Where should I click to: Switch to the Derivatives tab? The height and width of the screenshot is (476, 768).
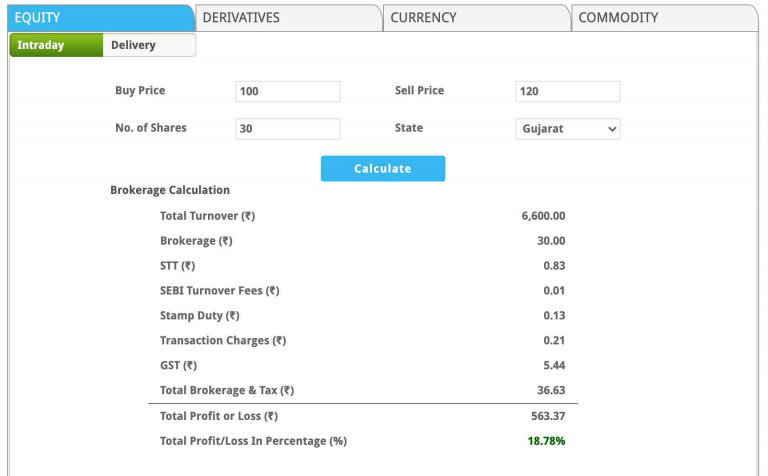288,17
